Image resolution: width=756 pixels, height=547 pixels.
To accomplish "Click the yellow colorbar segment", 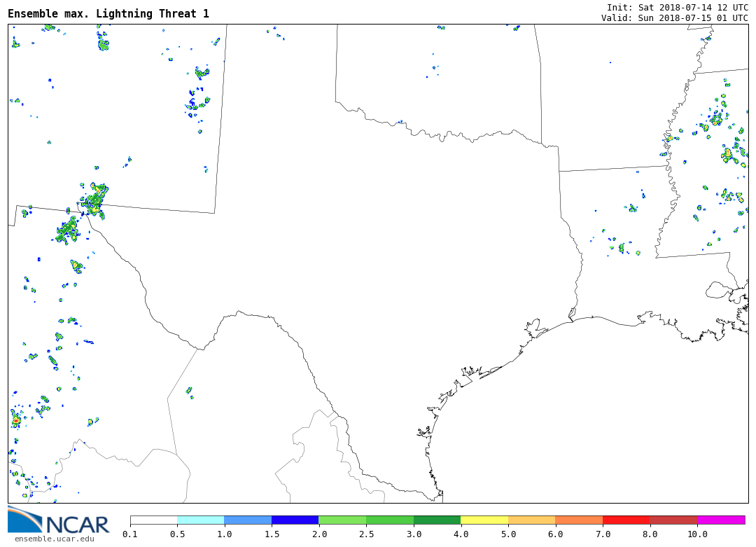I will pos(484,520).
